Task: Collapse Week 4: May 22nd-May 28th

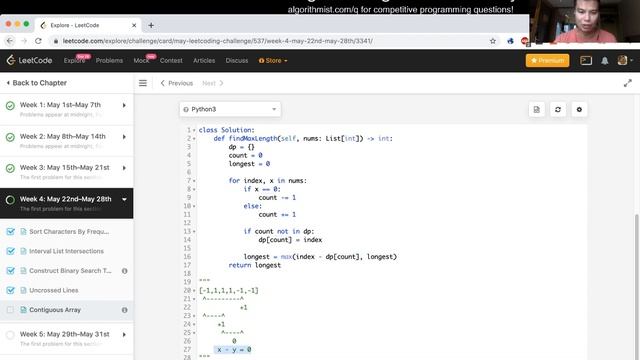Action: pyautogui.click(x=124, y=199)
